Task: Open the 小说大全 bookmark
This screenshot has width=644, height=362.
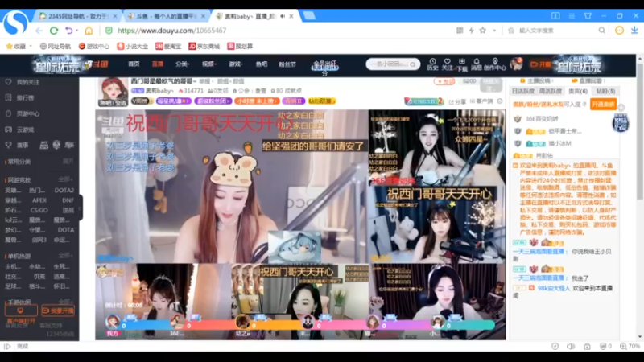Action: point(132,47)
